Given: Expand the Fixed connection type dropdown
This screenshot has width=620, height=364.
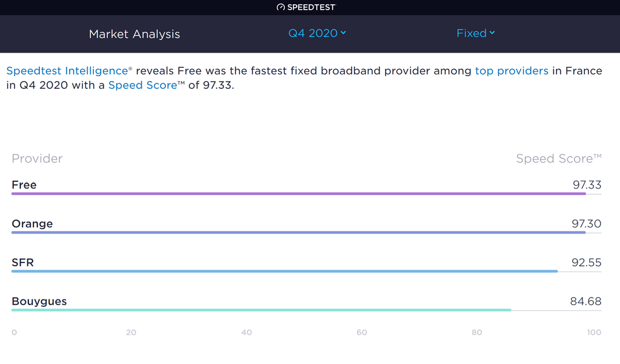Looking at the screenshot, I should pos(476,33).
